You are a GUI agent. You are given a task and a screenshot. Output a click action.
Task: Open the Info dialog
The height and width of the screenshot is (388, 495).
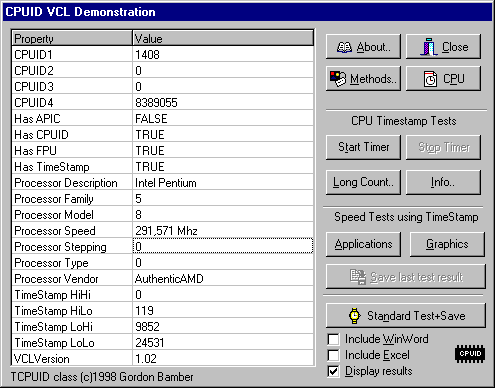pos(443,182)
